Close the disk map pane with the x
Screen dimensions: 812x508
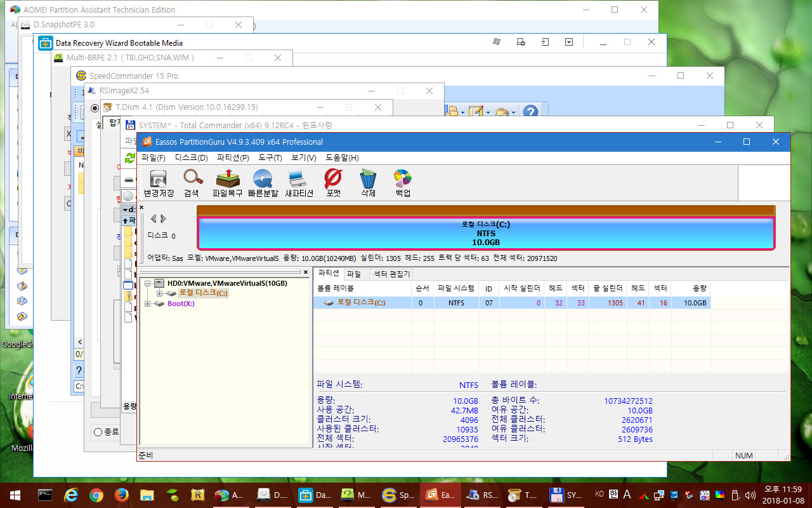tap(141, 208)
